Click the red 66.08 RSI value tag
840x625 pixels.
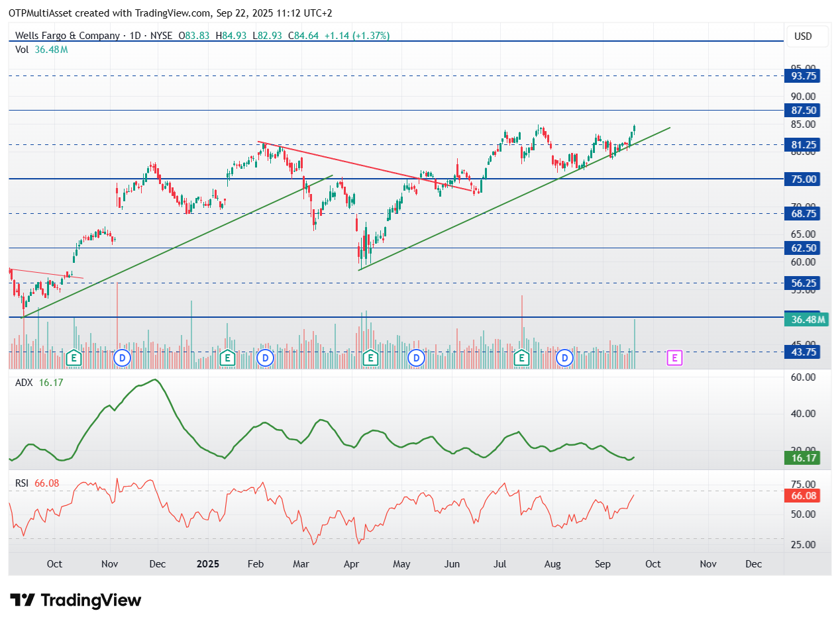(x=803, y=496)
